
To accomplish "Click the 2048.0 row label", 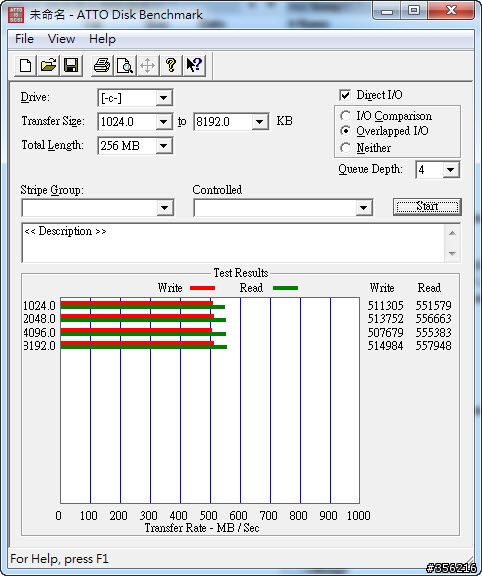I will click(39, 319).
